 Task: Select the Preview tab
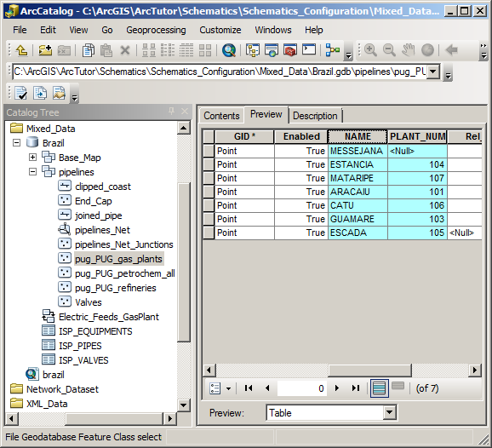pyautogui.click(x=266, y=115)
